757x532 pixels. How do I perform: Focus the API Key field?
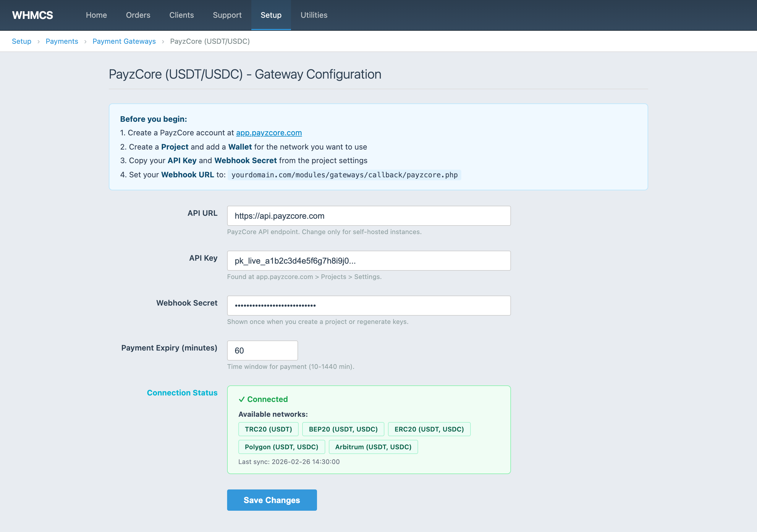[369, 261]
